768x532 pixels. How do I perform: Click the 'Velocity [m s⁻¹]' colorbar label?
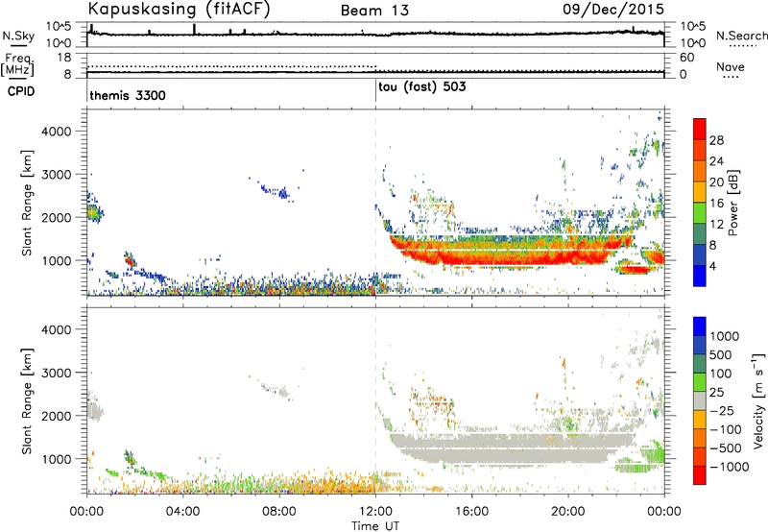click(x=758, y=400)
